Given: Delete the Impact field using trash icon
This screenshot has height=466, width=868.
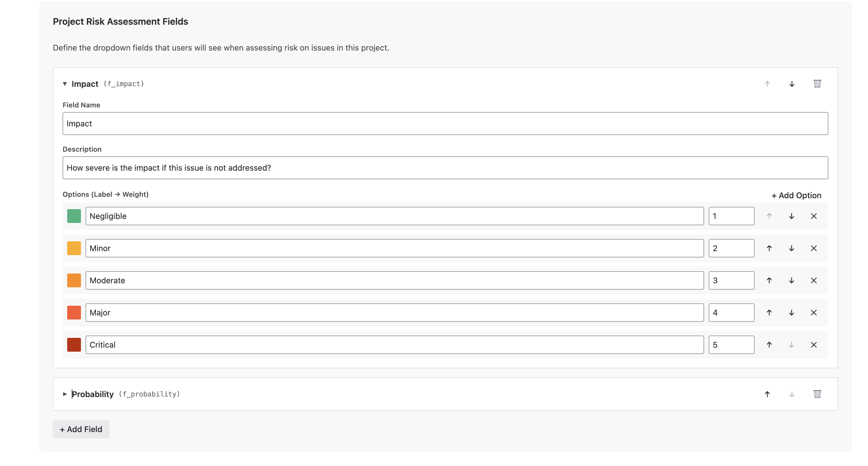Looking at the screenshot, I should (817, 84).
